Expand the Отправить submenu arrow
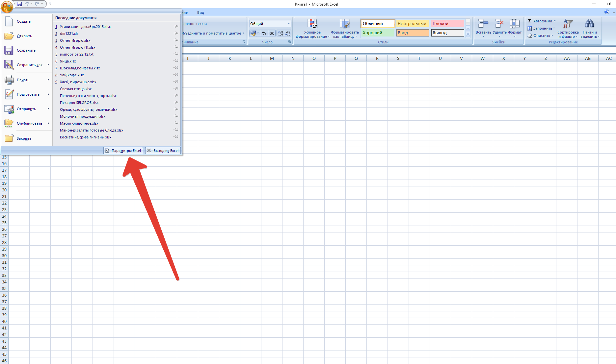Viewport: 616px width, 364px height. click(48, 109)
